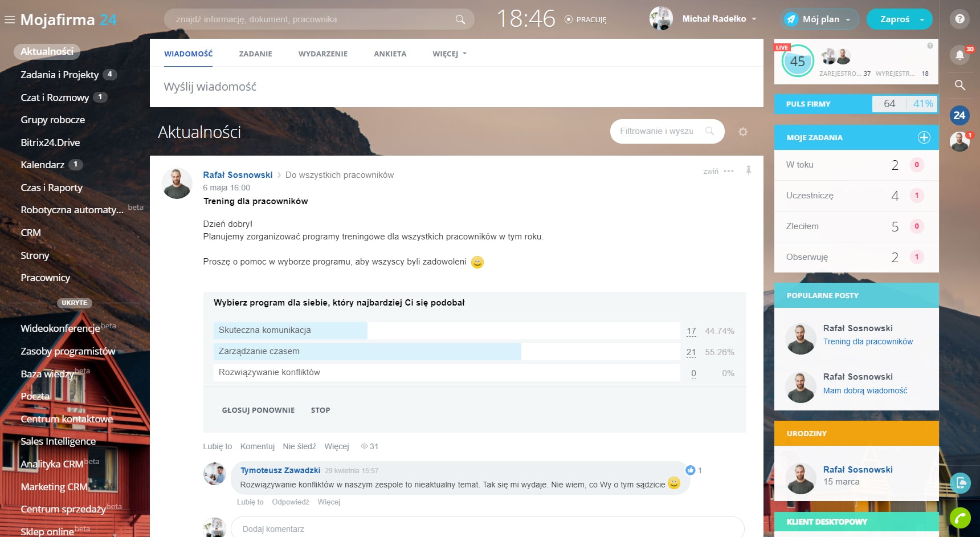The height and width of the screenshot is (537, 980).
Task: Click the search magnifier in right sidebar
Action: click(x=959, y=85)
